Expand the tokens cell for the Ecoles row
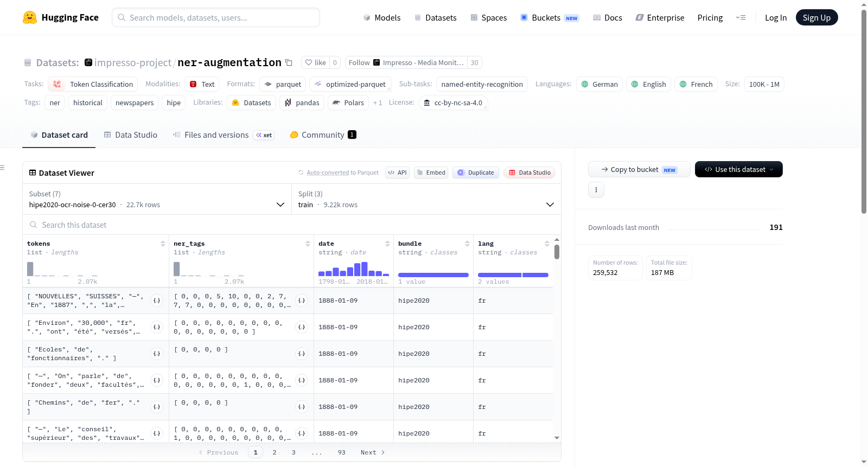 click(x=157, y=354)
